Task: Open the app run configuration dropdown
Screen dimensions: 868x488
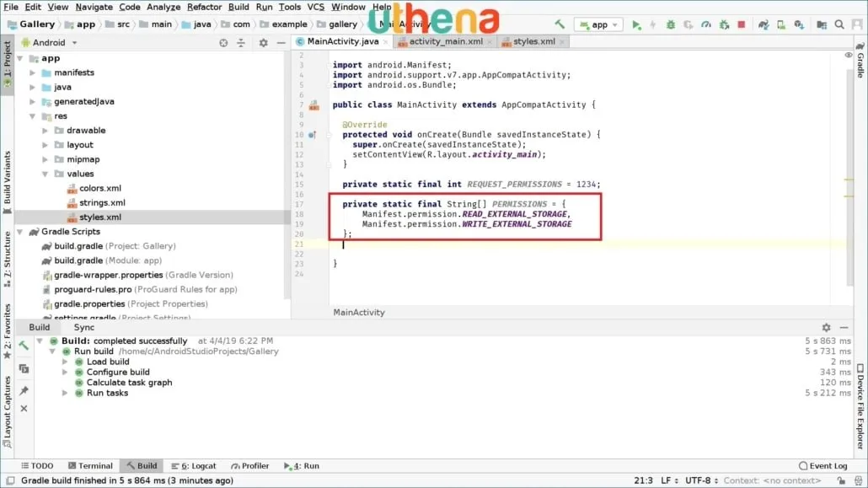Action: 599,25
